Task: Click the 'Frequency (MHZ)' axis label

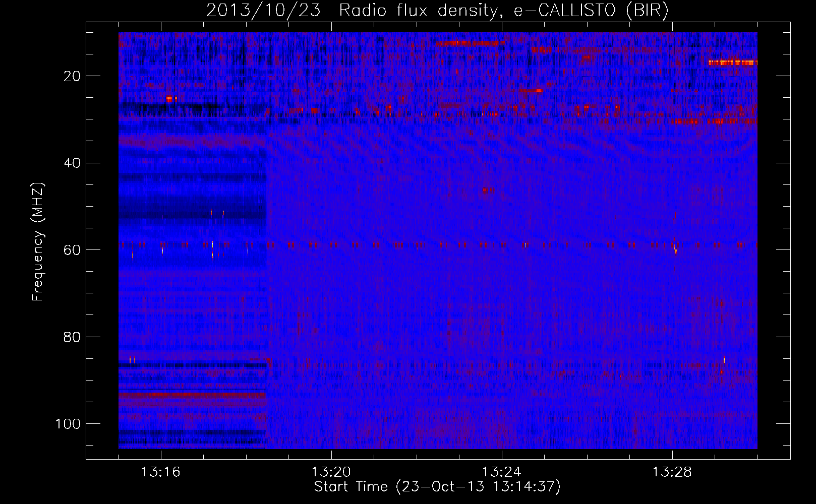Action: 38,242
